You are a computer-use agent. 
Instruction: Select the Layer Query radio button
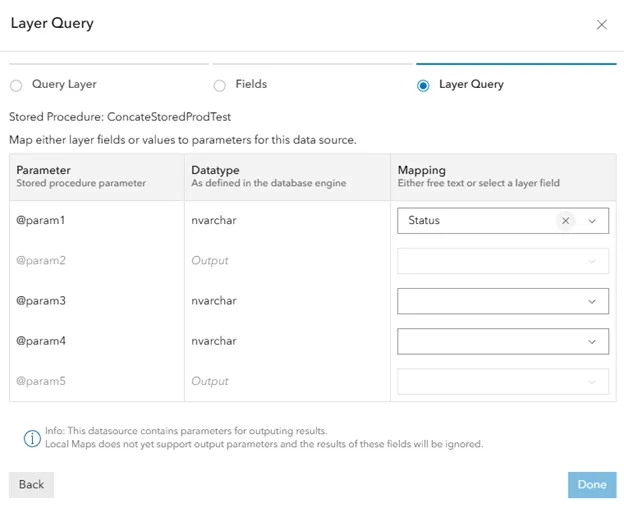click(x=423, y=86)
